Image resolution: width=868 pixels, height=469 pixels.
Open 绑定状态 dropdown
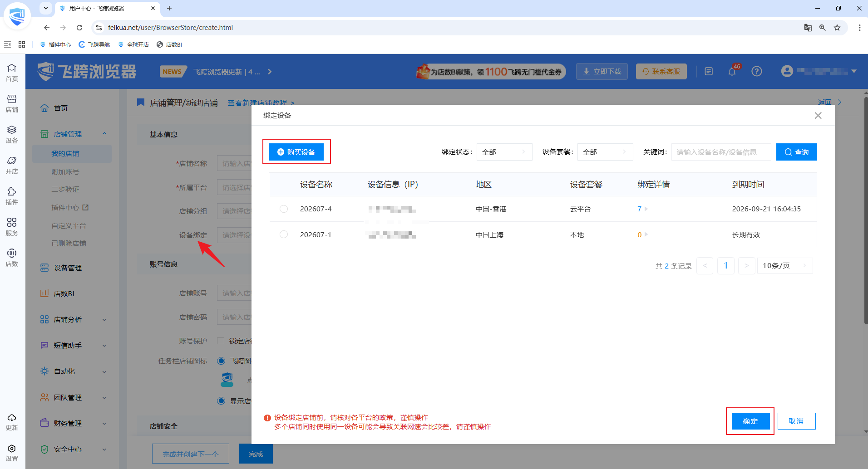504,152
